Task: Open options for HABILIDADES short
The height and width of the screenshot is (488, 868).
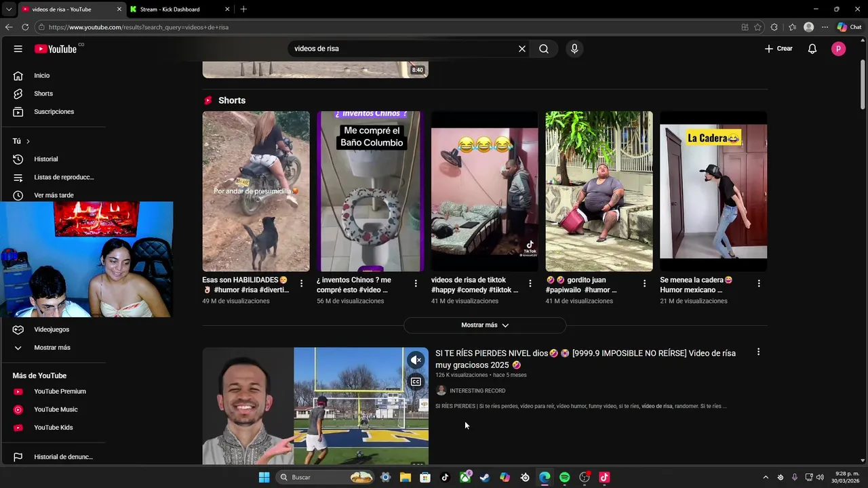Action: (x=301, y=283)
